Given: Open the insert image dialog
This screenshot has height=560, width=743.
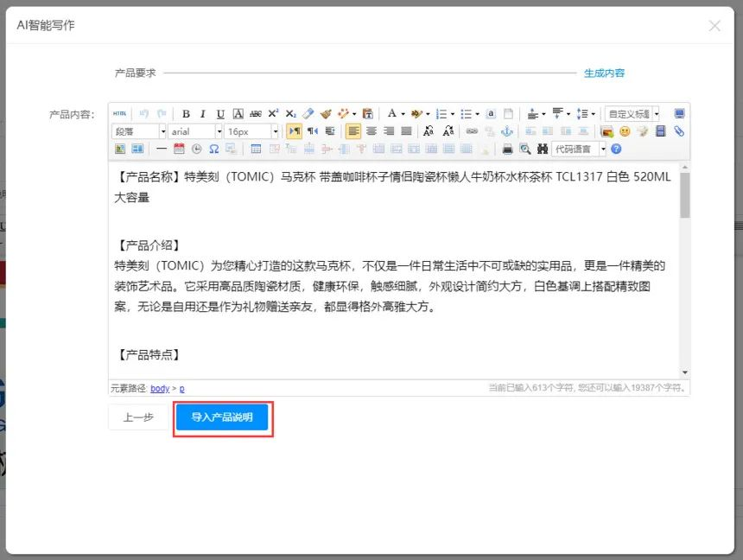Looking at the screenshot, I should click(x=606, y=131).
